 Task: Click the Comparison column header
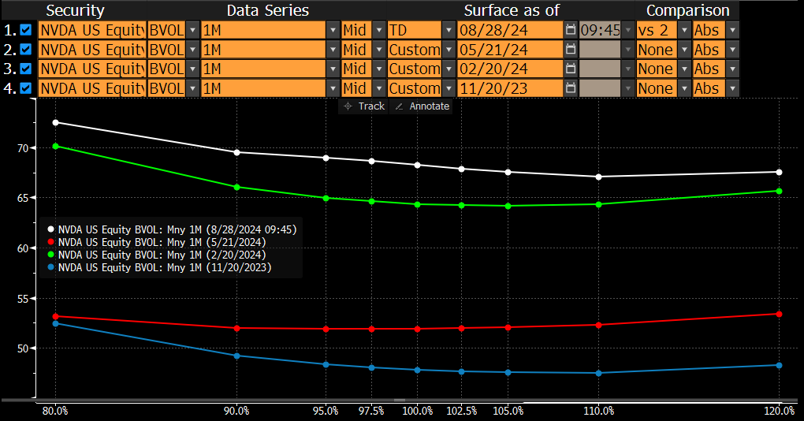pyautogui.click(x=687, y=10)
